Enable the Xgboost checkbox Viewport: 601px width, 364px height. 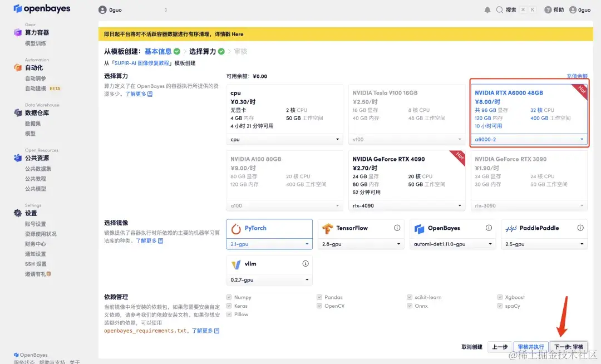point(499,297)
